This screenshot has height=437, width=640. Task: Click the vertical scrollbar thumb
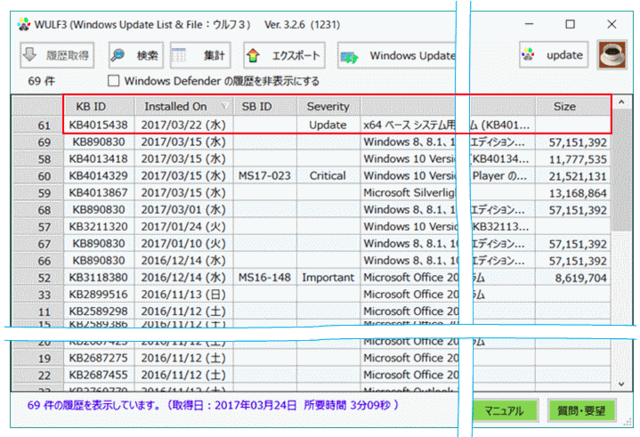pos(621,171)
